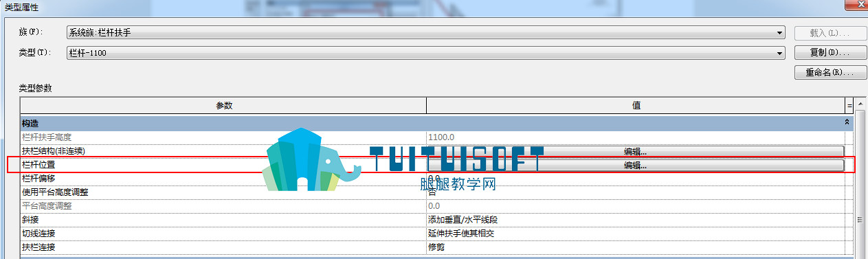Click the 编辑 button for 栏杆位置
Viewport: 868px width, 259px height.
[636, 165]
